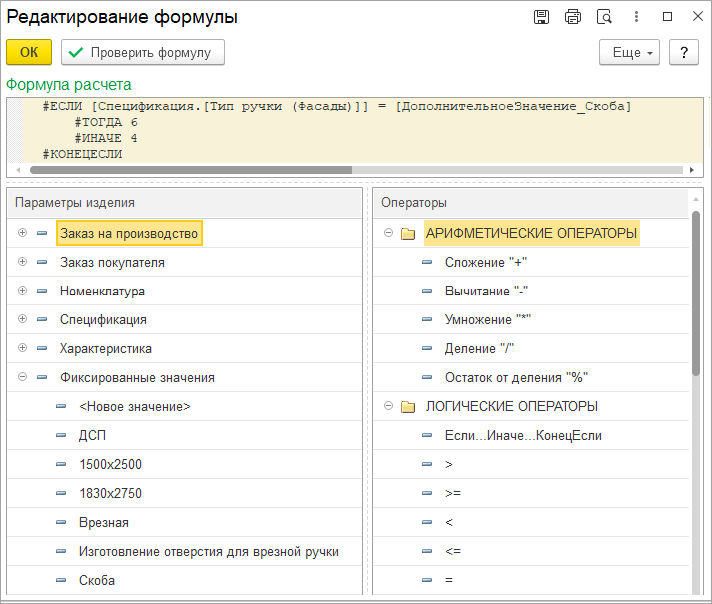Select the Если...Иначе...КонецЕсли operator
This screenshot has width=712, height=604.
pyautogui.click(x=523, y=436)
